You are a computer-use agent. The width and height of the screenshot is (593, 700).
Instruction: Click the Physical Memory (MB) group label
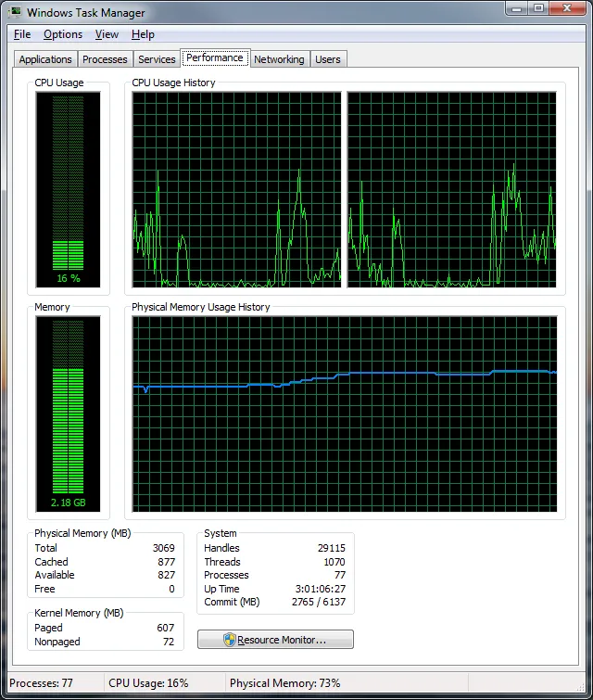coord(82,533)
